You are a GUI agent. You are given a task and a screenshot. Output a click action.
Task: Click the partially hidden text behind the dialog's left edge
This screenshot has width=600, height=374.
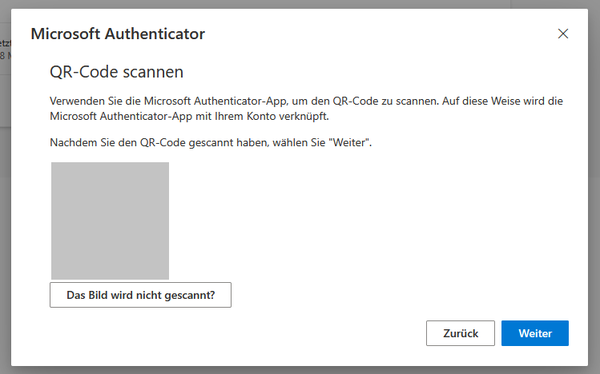(5, 49)
